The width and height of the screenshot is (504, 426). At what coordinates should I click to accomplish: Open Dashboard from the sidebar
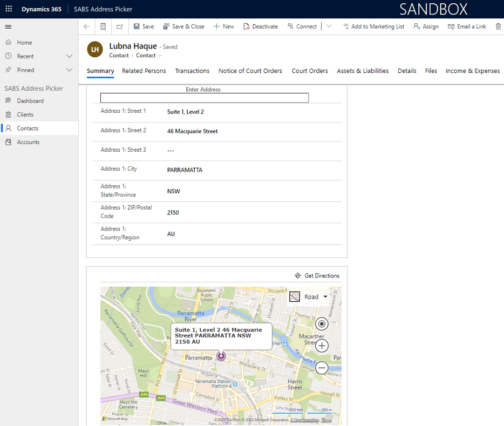click(30, 101)
